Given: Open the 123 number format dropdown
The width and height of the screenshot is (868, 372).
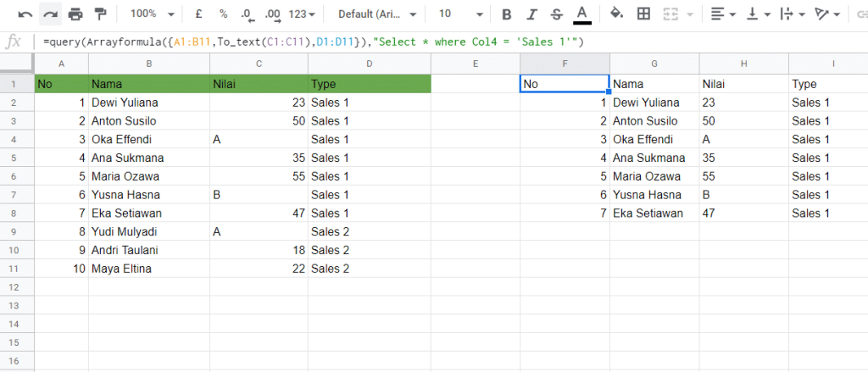Looking at the screenshot, I should tap(303, 14).
